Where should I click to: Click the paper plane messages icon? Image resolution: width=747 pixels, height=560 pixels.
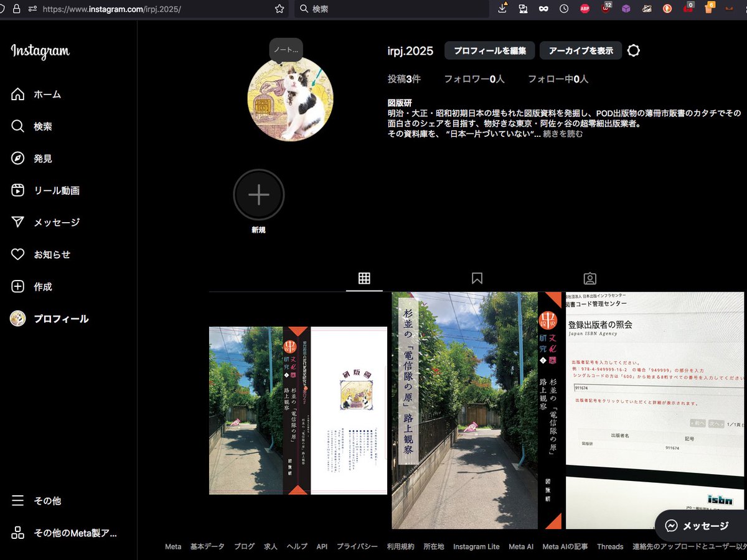pyautogui.click(x=18, y=222)
